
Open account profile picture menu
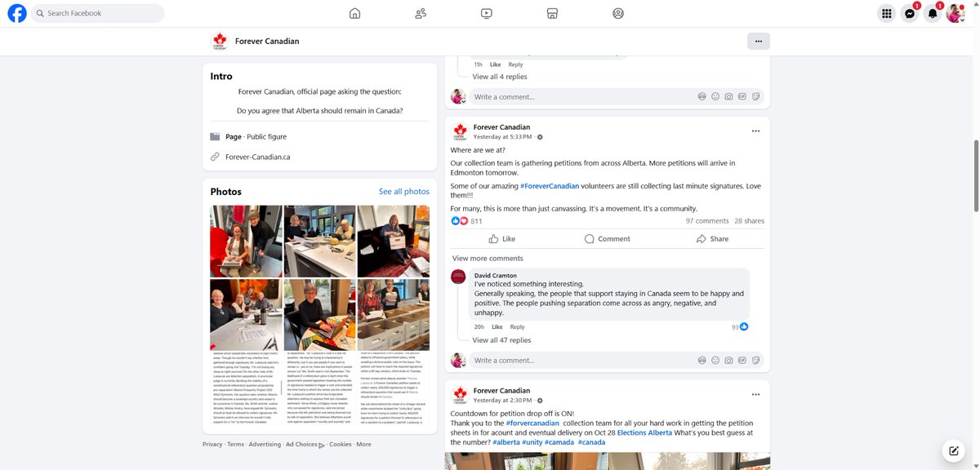tap(955, 13)
